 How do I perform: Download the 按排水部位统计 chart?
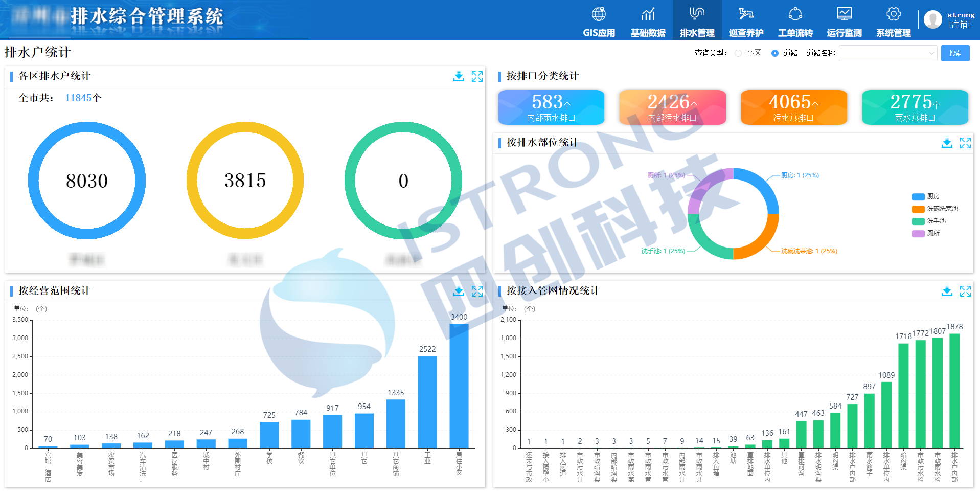pos(947,143)
